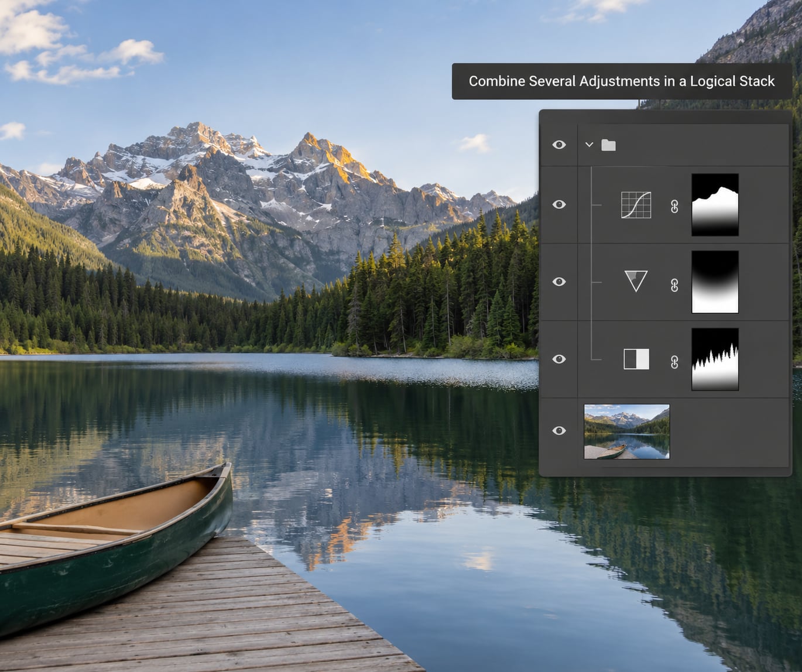This screenshot has width=802, height=672.
Task: Select the Vibrance adjustment triangle icon
Action: tap(636, 281)
